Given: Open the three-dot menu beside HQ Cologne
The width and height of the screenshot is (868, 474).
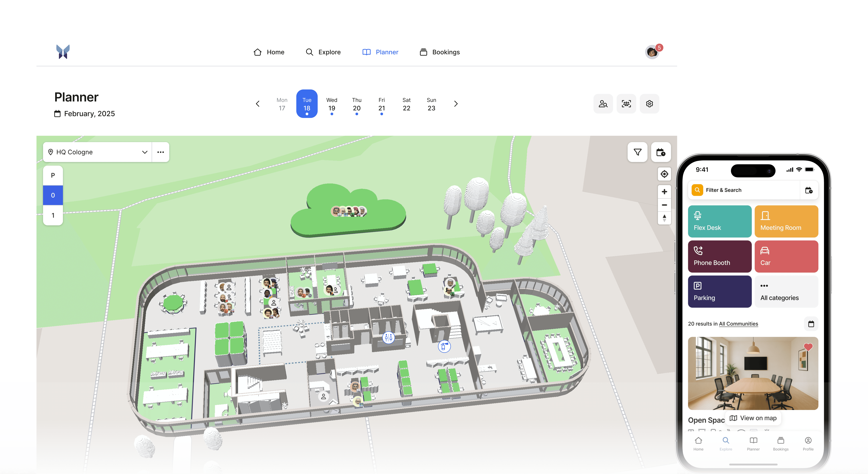Looking at the screenshot, I should [x=160, y=152].
